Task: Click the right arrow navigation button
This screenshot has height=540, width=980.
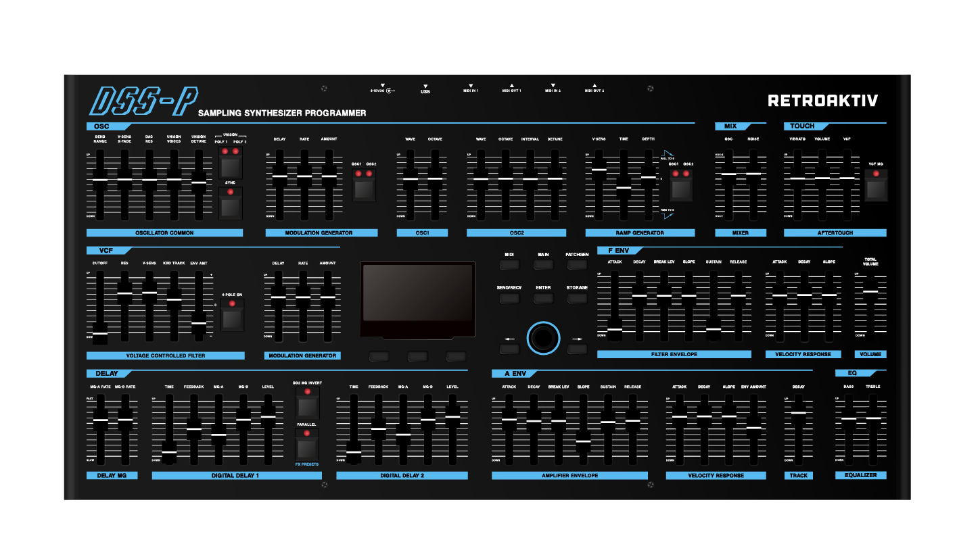Action: pos(576,349)
